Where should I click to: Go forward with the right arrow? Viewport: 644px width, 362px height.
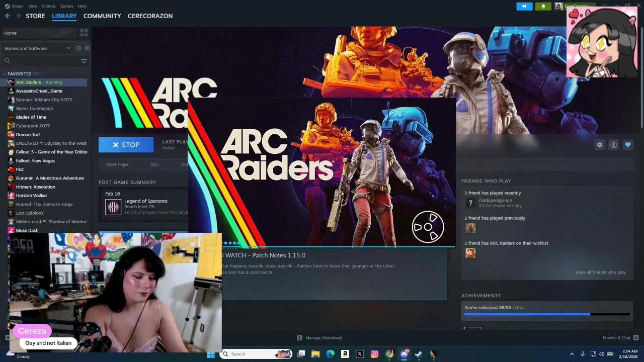[18, 16]
